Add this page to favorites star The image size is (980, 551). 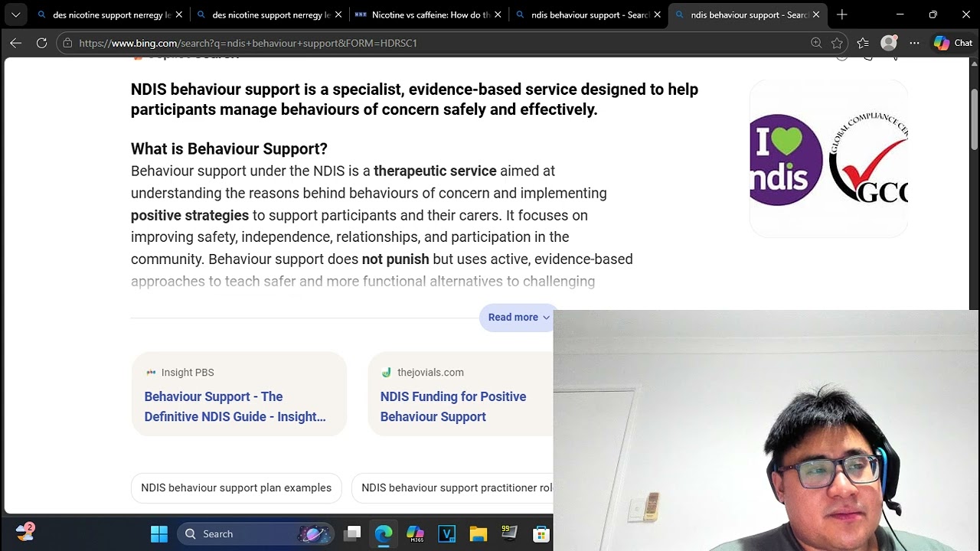coord(837,43)
